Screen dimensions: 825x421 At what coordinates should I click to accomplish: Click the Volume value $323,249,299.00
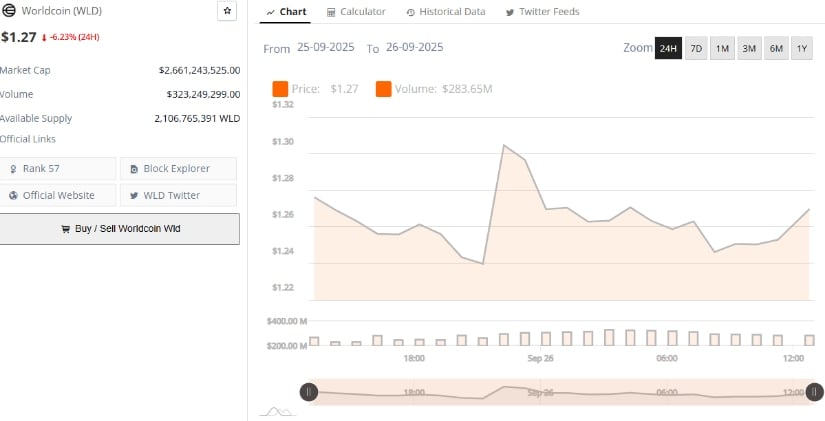203,94
